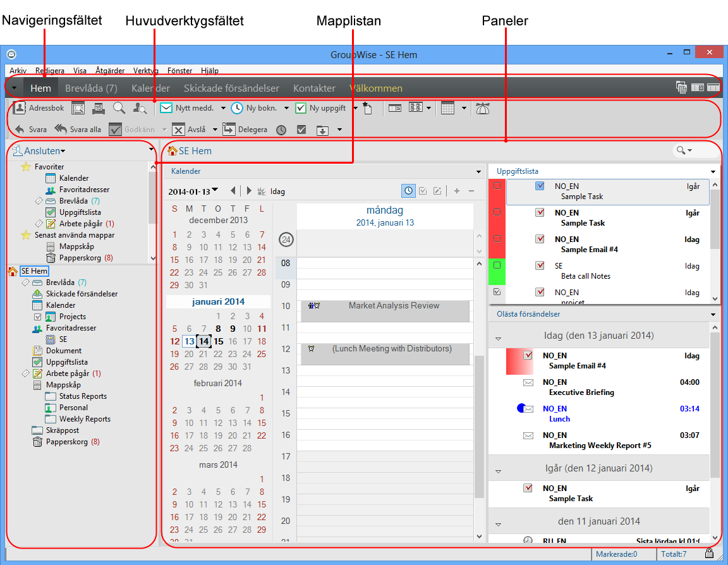Click the minus icon in Kalender panel header

coord(471,191)
